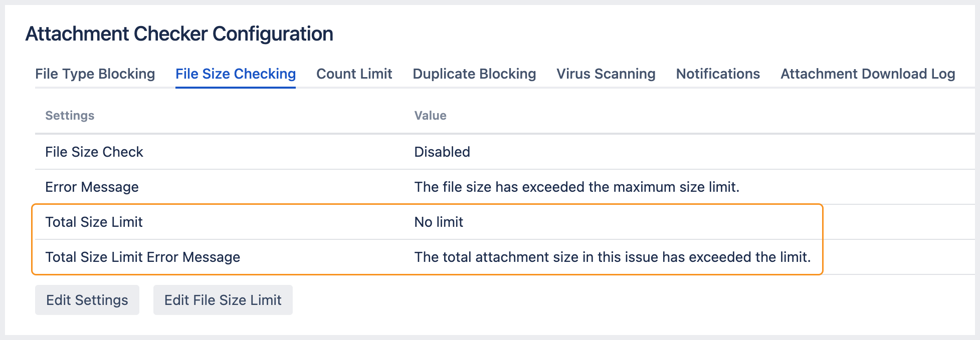Select the File Size Checking tab
Screen dimensions: 980x340
point(236,74)
